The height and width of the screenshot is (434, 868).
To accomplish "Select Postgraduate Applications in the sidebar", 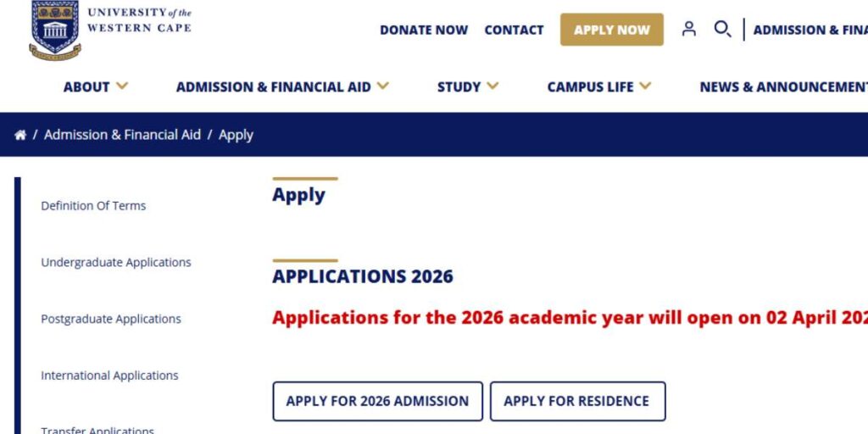I will [x=111, y=320].
